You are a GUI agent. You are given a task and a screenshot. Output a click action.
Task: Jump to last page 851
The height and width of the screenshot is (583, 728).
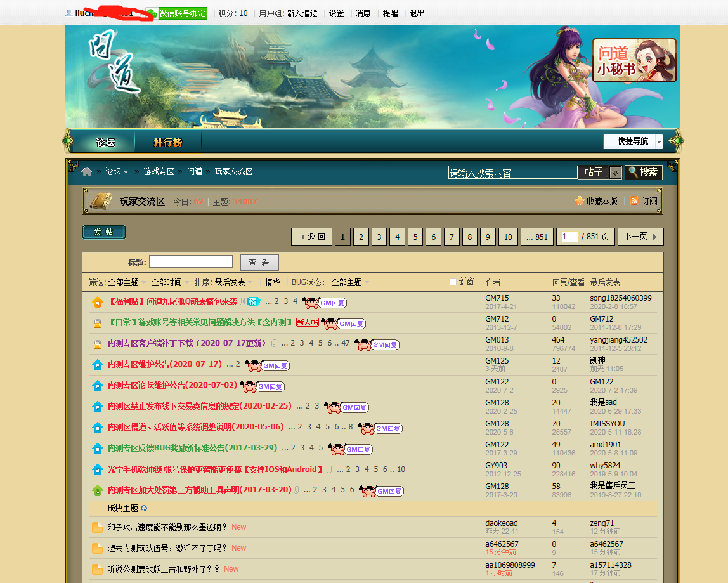pos(537,237)
